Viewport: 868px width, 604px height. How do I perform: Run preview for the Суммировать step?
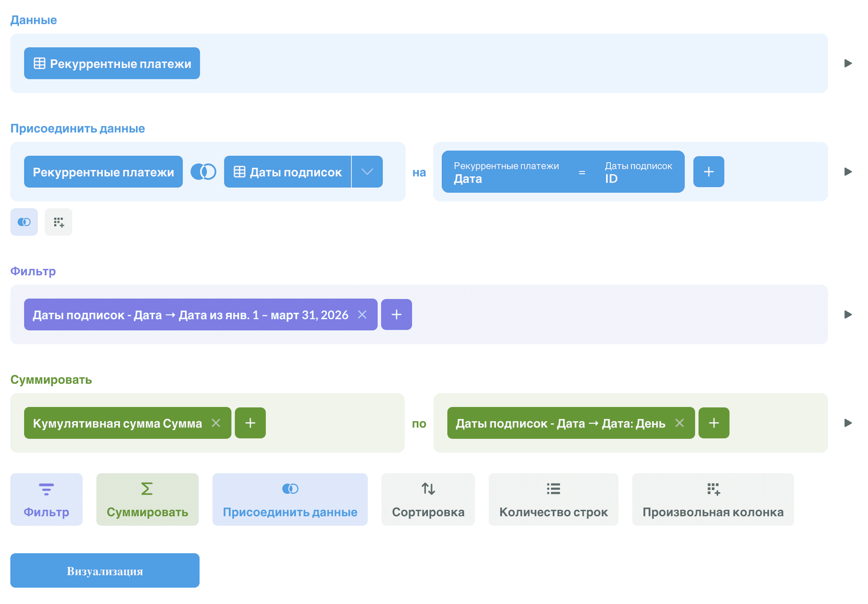pyautogui.click(x=848, y=423)
